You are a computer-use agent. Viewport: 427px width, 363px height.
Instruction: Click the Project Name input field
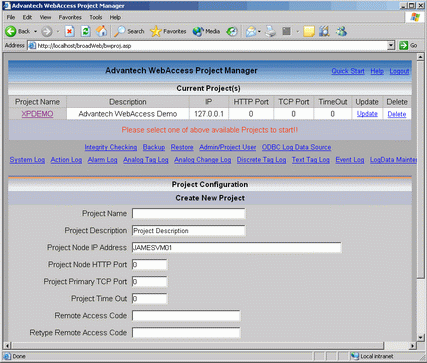tap(189, 213)
